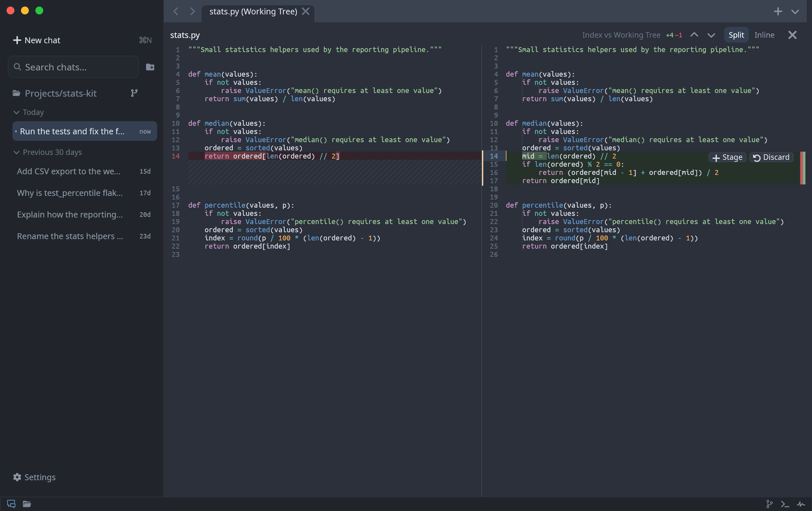Focus the Search chats field
The image size is (812, 511).
[73, 67]
